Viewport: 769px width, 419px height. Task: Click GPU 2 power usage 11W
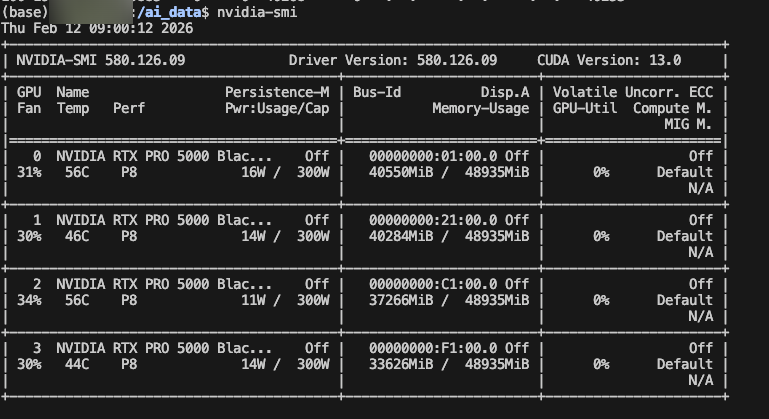253,300
